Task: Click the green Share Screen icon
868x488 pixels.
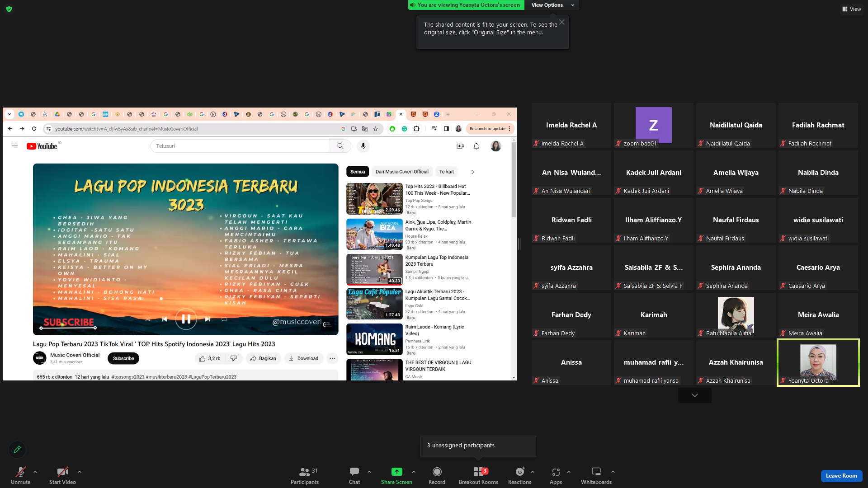Action: tap(396, 472)
